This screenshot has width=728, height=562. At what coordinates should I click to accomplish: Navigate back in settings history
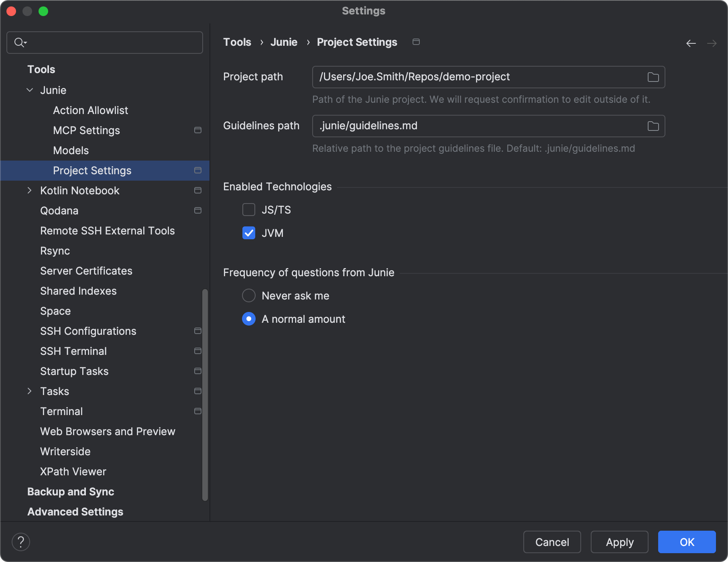[x=691, y=43]
